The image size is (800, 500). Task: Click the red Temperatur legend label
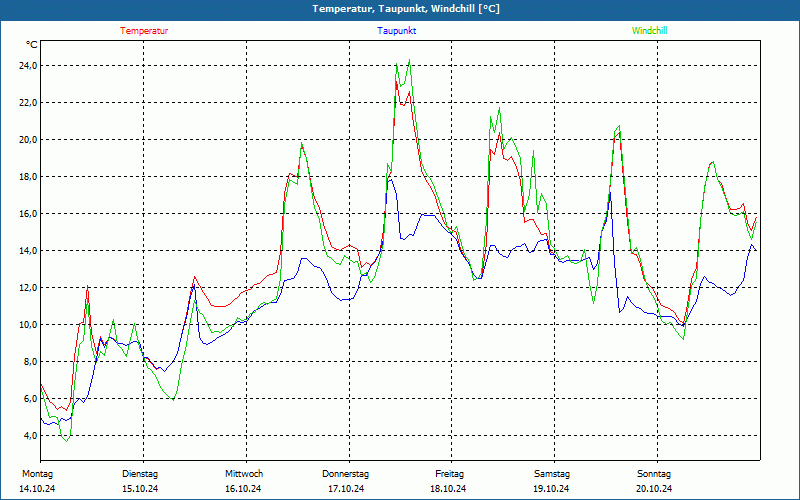[144, 31]
